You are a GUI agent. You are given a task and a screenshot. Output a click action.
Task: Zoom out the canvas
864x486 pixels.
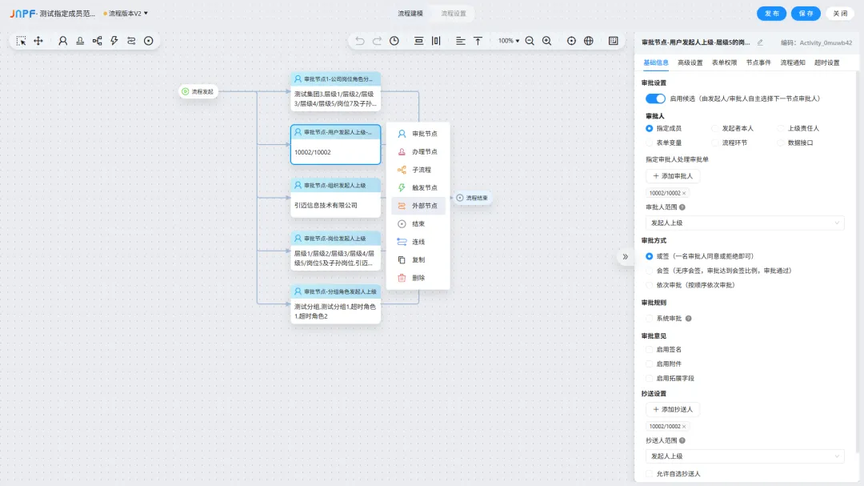[530, 41]
